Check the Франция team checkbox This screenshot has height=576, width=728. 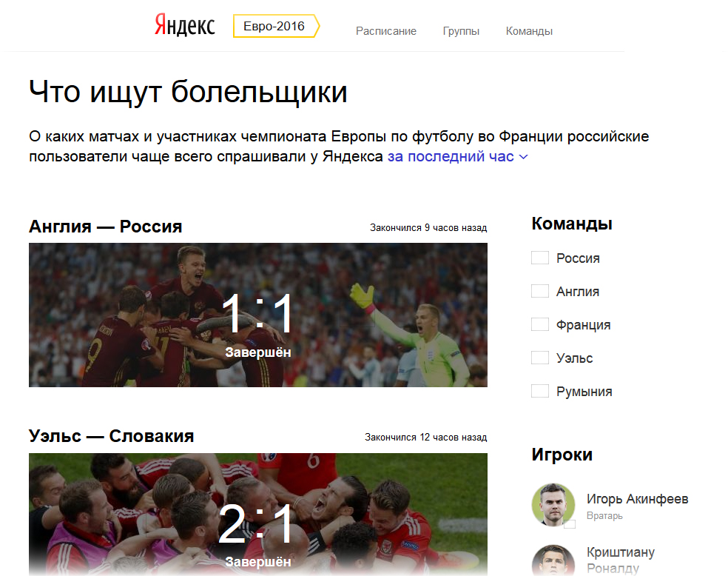point(540,324)
